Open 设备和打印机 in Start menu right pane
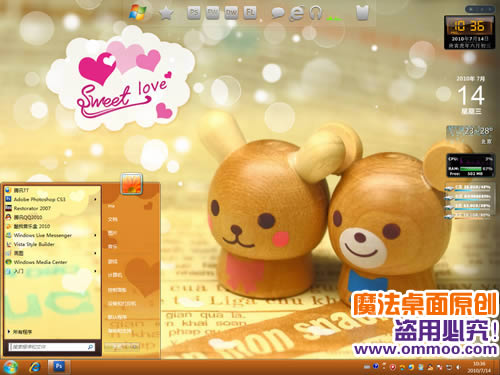 [121, 304]
